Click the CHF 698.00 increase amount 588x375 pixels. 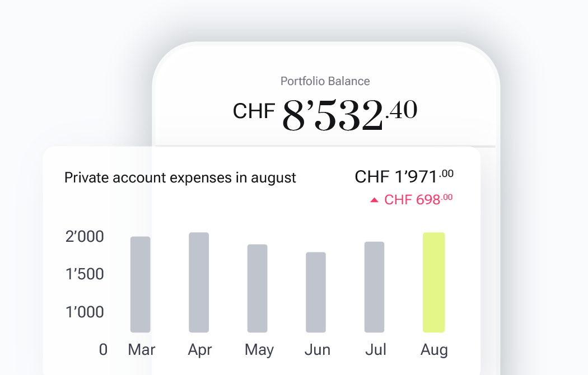click(x=418, y=200)
